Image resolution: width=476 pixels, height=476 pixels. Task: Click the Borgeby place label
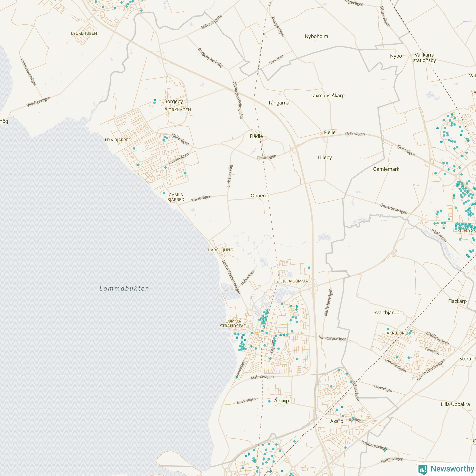(173, 102)
